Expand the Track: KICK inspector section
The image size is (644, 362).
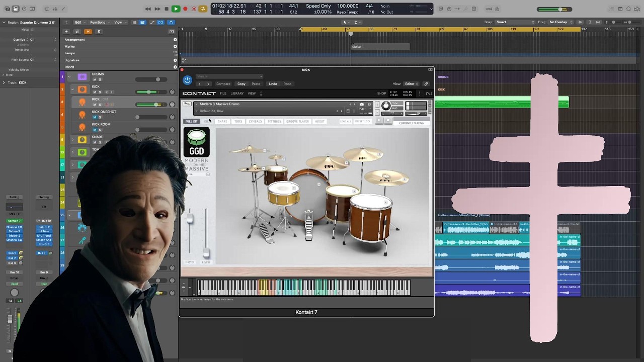(x=4, y=82)
